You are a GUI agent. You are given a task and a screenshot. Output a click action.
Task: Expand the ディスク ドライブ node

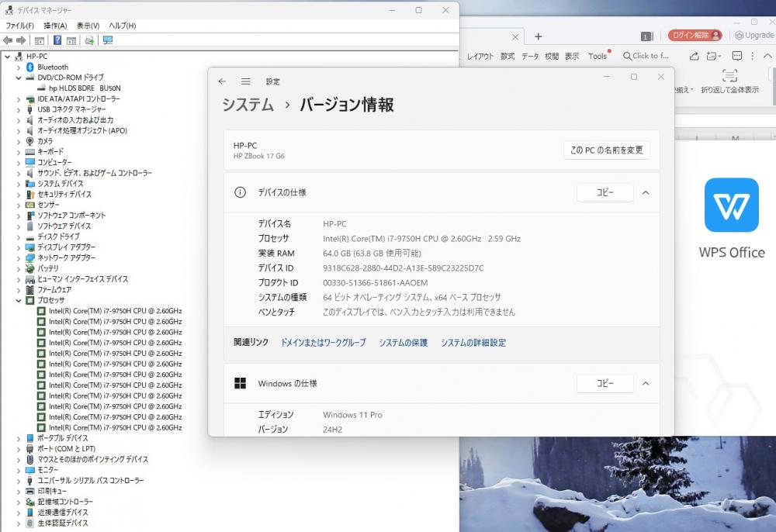pyautogui.click(x=19, y=237)
